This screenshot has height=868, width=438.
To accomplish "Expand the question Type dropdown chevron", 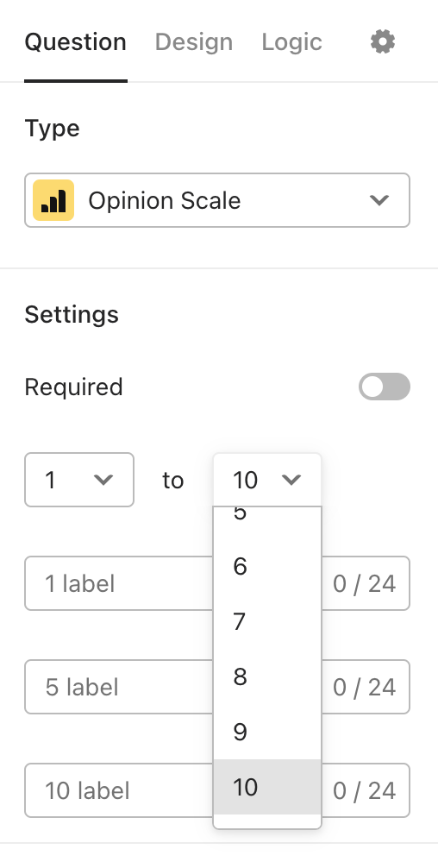I will [x=379, y=200].
